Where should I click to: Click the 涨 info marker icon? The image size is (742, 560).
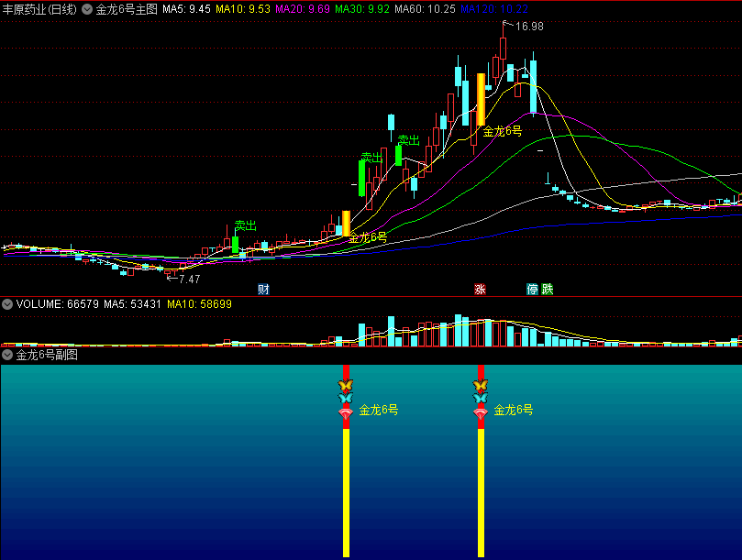point(480,289)
